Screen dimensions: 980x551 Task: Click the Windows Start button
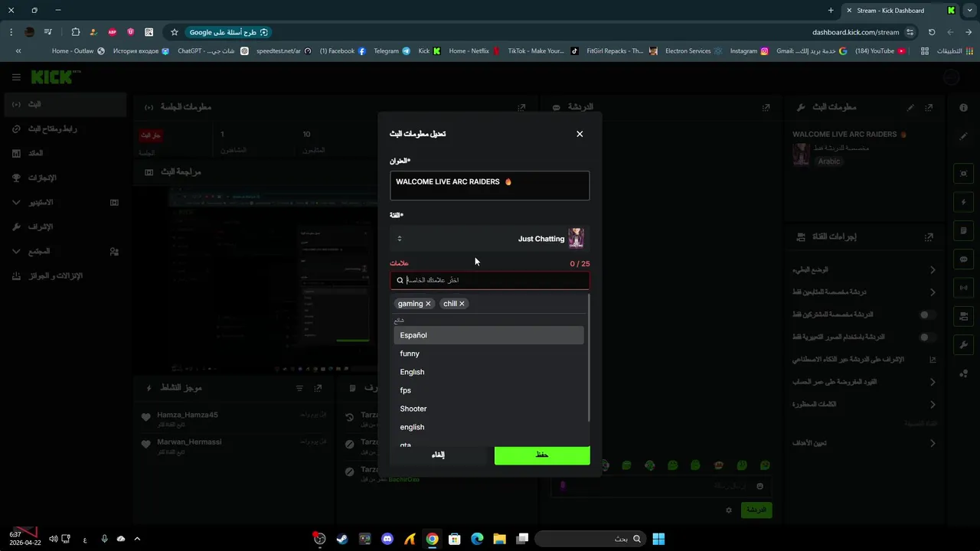pyautogui.click(x=658, y=539)
